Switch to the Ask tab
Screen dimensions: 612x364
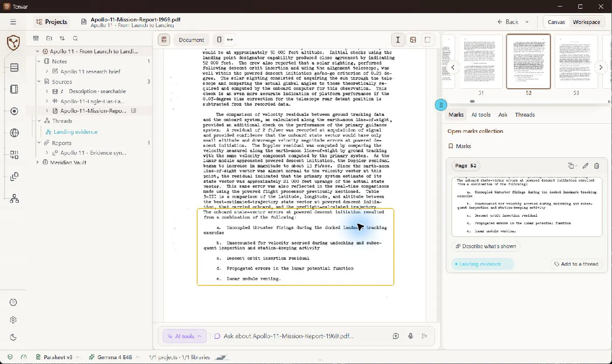[x=503, y=114]
